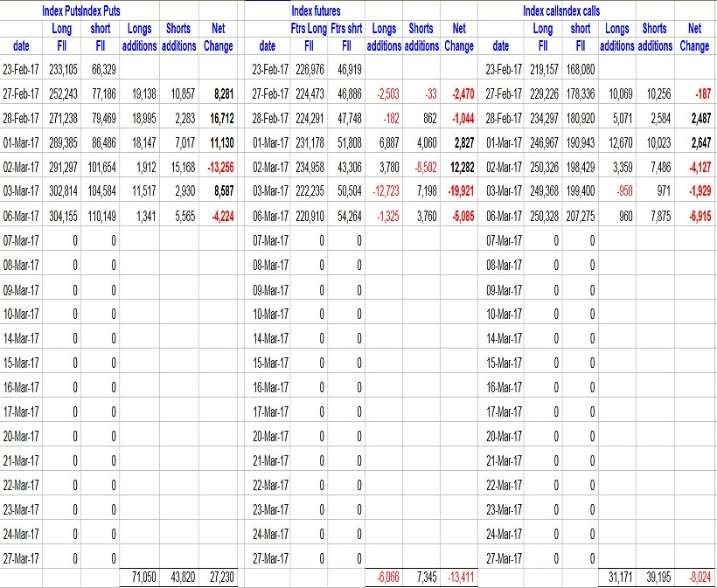This screenshot has width=717, height=588.
Task: Click the calls longs additions value 10,069
Action: point(619,91)
